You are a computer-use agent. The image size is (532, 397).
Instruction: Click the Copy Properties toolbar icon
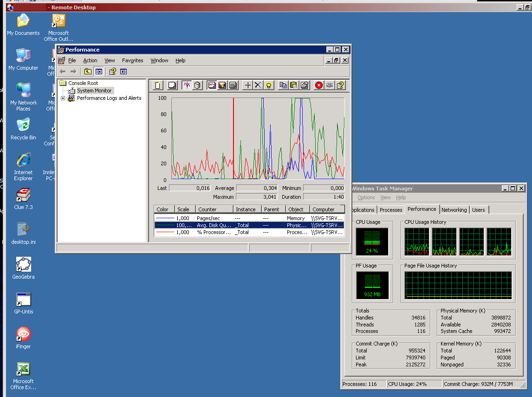pyautogui.click(x=283, y=85)
